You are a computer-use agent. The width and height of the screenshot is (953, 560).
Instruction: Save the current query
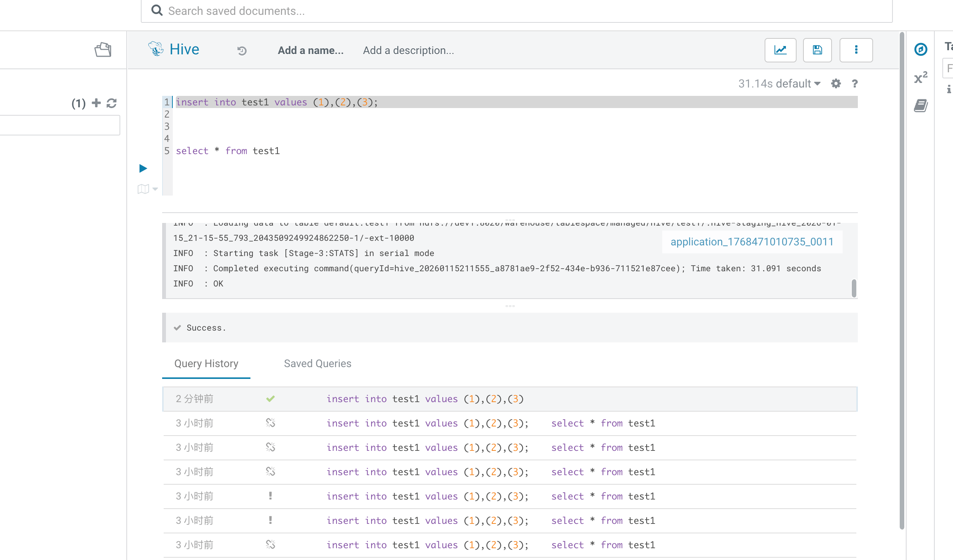tap(818, 50)
